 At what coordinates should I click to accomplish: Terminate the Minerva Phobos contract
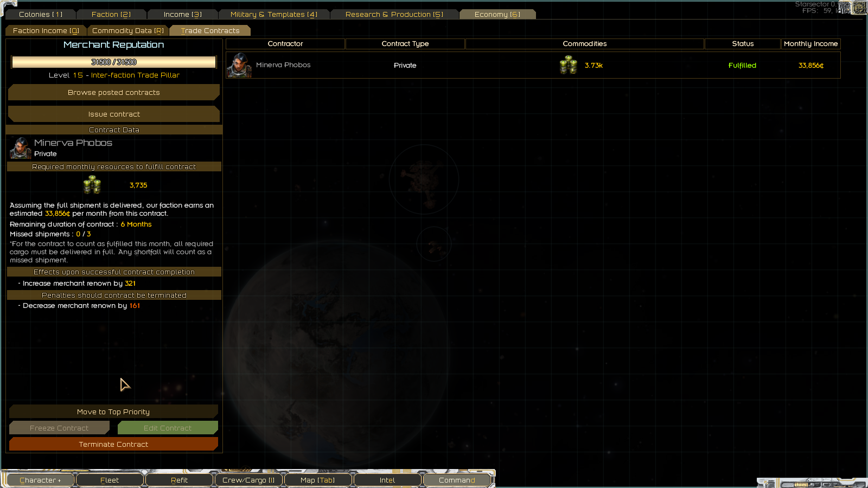pos(113,445)
